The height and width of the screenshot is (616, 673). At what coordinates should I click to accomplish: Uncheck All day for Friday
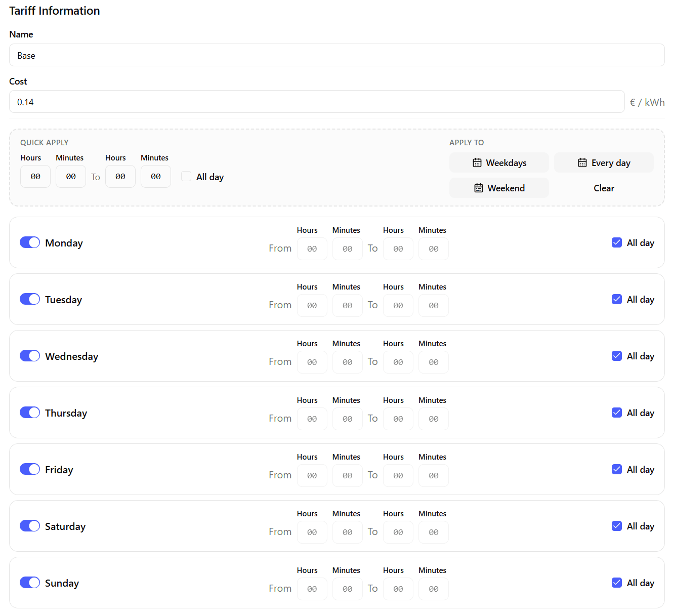pyautogui.click(x=616, y=469)
